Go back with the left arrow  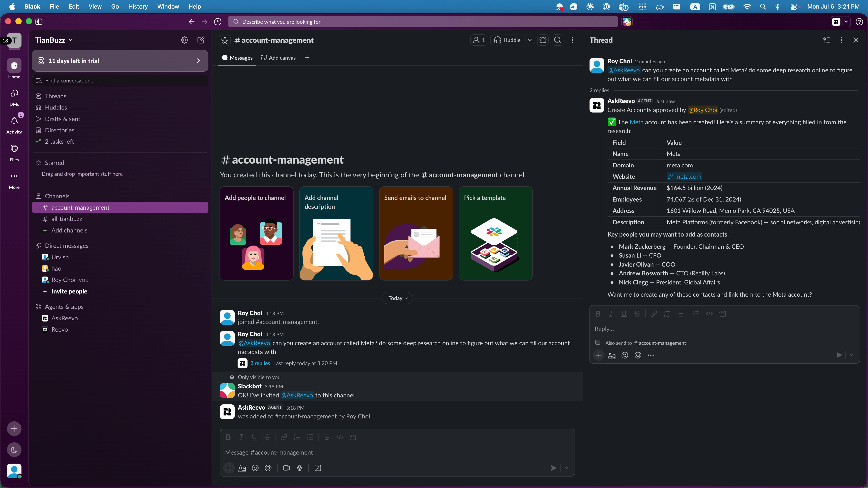pyautogui.click(x=191, y=22)
